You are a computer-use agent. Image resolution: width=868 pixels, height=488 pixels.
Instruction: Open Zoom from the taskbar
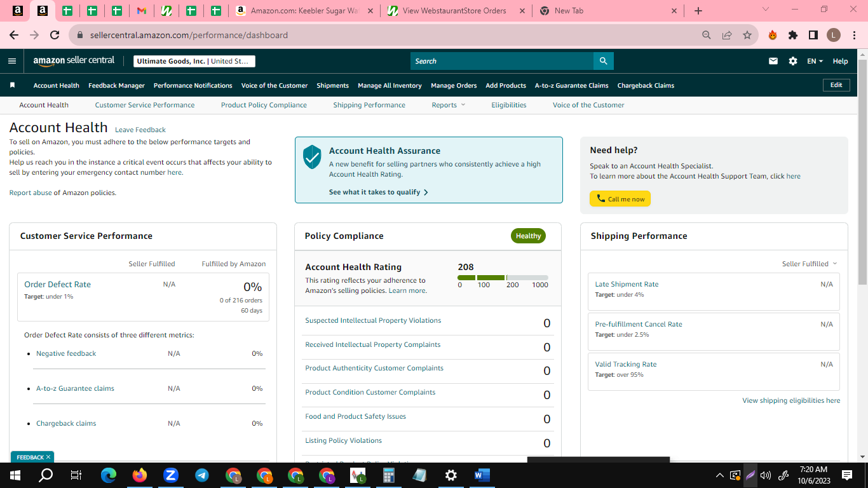click(x=170, y=475)
